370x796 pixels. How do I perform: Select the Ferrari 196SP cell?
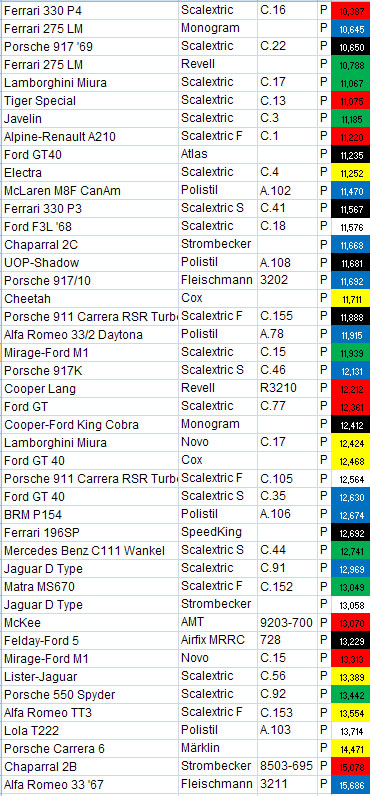(x=90, y=533)
